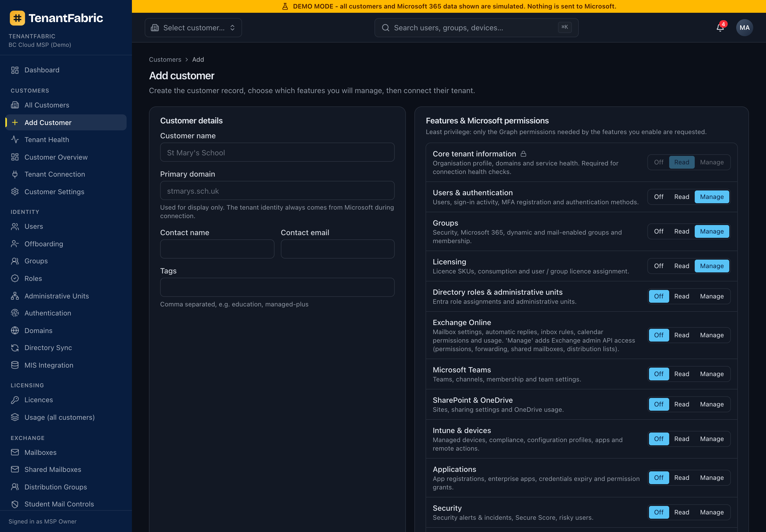Click the Users people icon
Viewport: 766px width, 532px height.
[15, 226]
